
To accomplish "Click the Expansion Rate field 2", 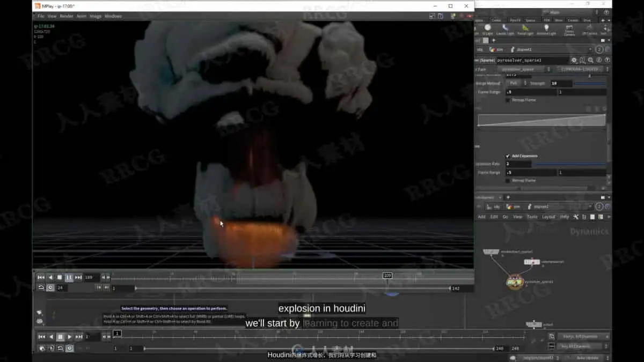I will click(518, 164).
